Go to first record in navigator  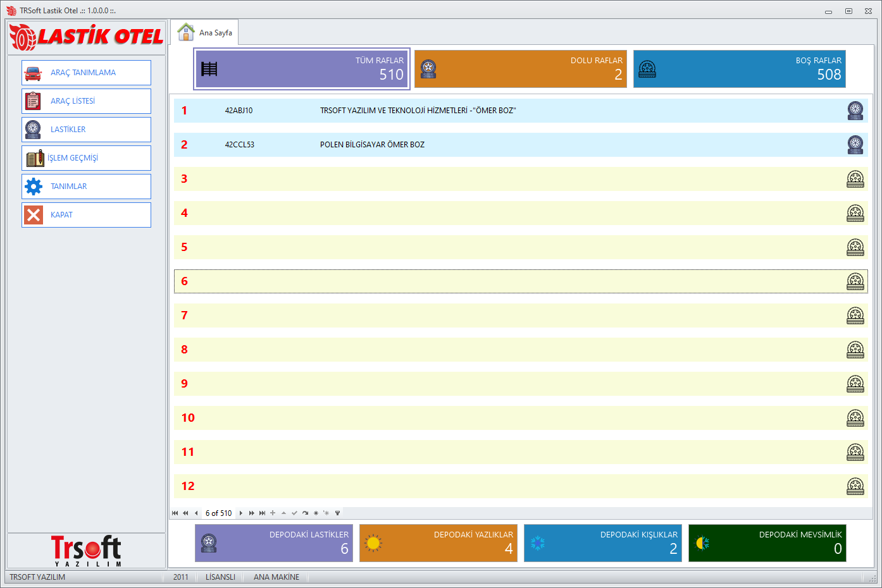coord(175,513)
